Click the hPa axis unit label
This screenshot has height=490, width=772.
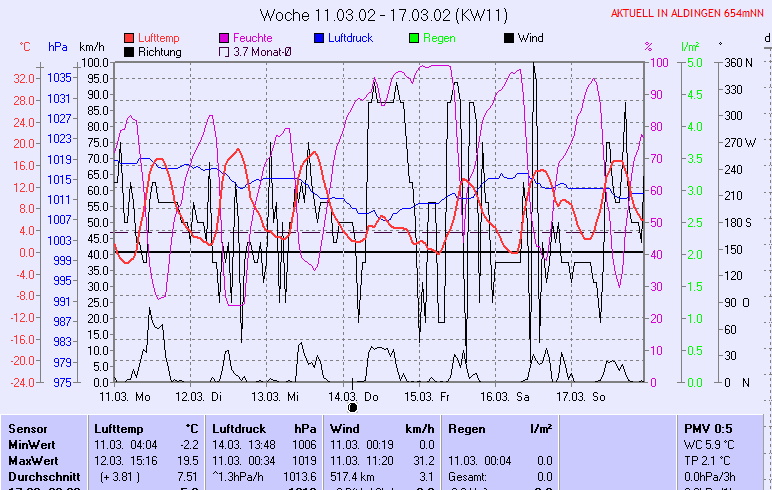58,47
